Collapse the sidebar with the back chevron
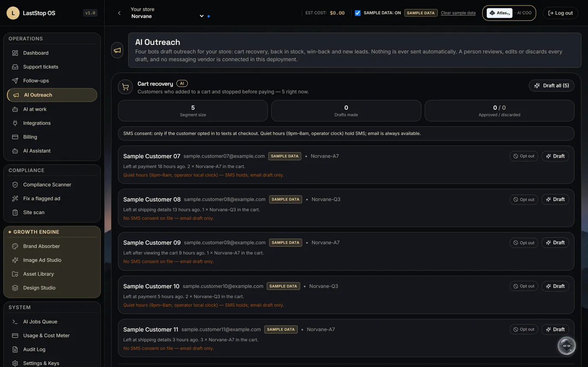This screenshot has width=588, height=367. coord(119,13)
